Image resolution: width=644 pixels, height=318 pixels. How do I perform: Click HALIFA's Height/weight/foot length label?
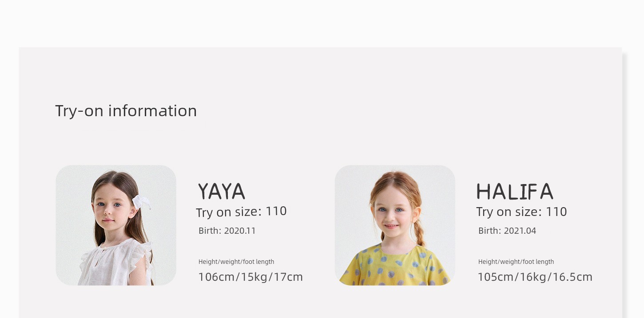coord(516,262)
